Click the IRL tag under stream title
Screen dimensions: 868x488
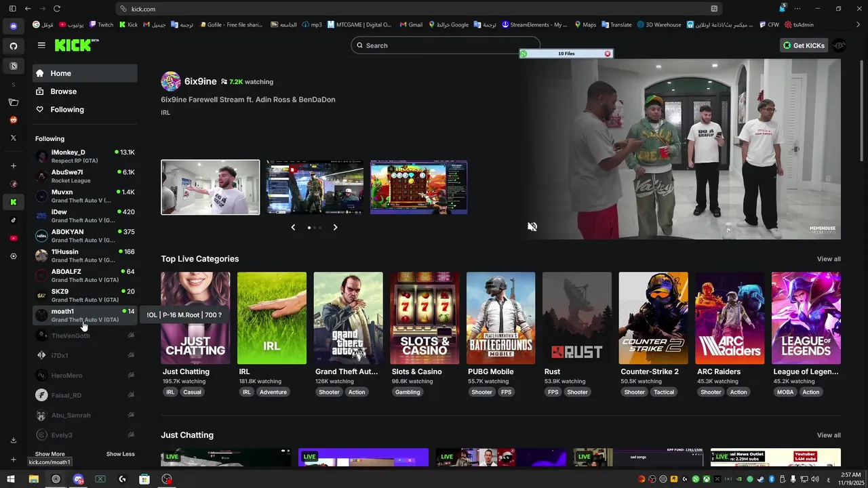coord(165,113)
